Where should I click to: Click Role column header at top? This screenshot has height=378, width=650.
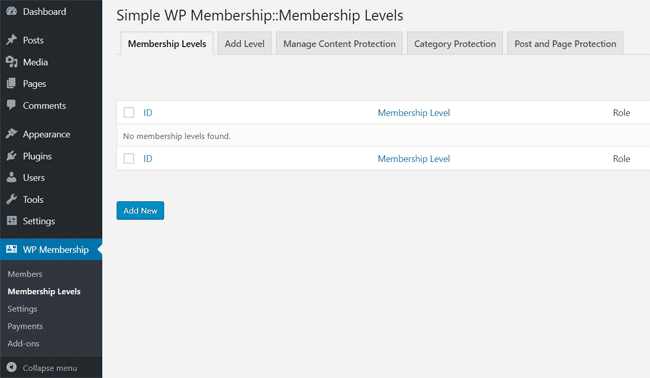621,113
